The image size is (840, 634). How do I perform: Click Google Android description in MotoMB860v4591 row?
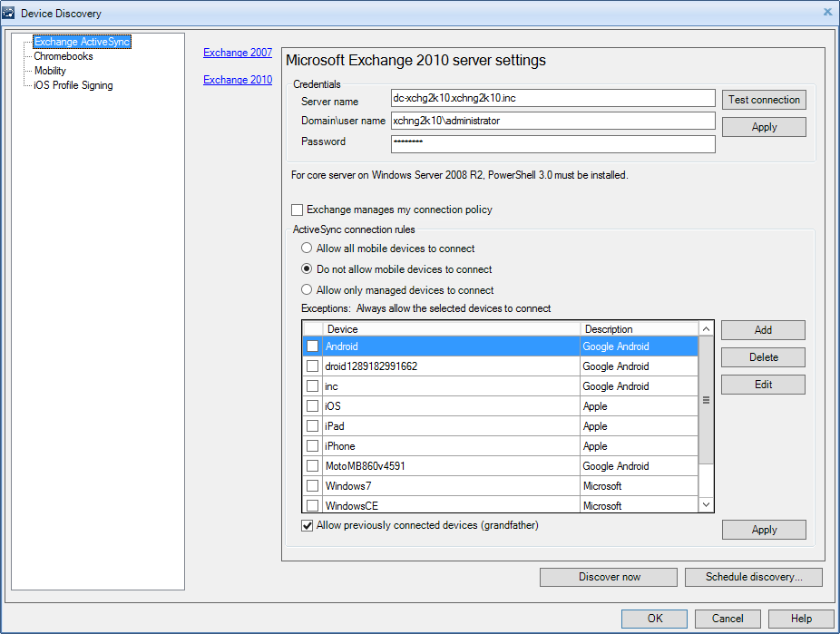click(616, 466)
